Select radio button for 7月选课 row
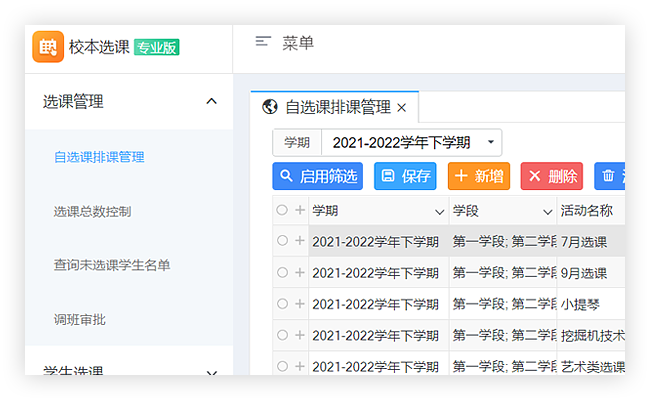 [x=282, y=241]
